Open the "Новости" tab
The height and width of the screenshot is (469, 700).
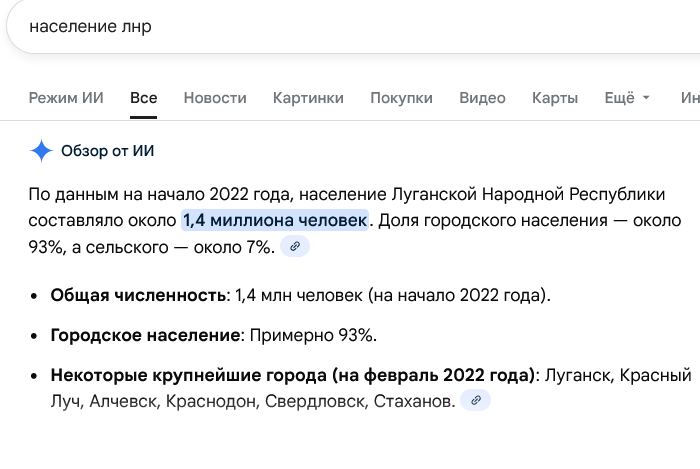[215, 98]
